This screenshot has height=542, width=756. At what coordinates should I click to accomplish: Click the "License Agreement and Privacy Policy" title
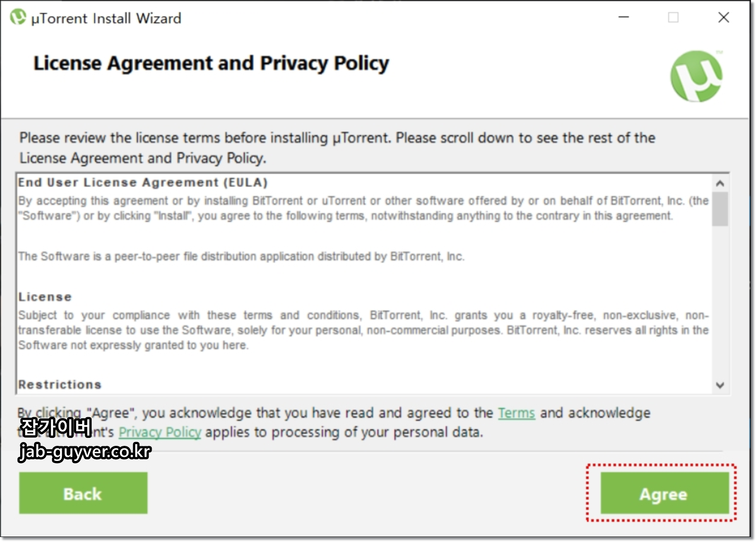pos(211,64)
